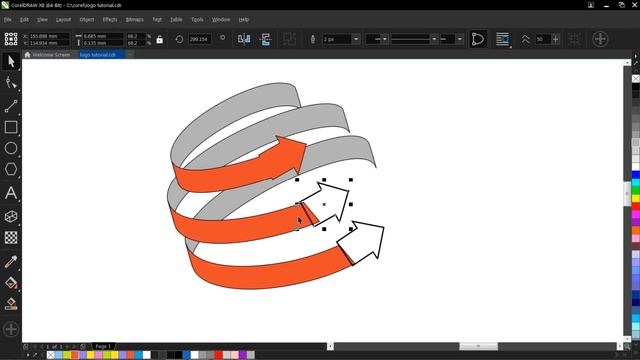
Task: Click the outline pen icon
Action: click(313, 39)
